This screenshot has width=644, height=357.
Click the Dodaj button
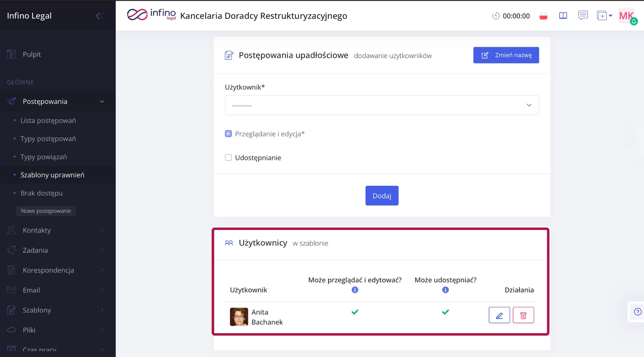coord(382,195)
